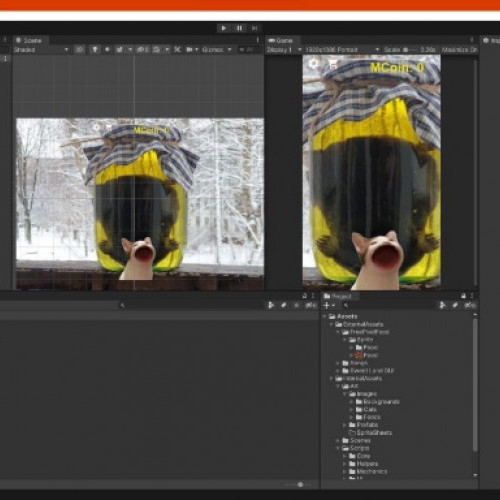Viewport: 500px width, 500px height.
Task: Open the Scene camera dropdown arrow
Action: click(x=196, y=50)
